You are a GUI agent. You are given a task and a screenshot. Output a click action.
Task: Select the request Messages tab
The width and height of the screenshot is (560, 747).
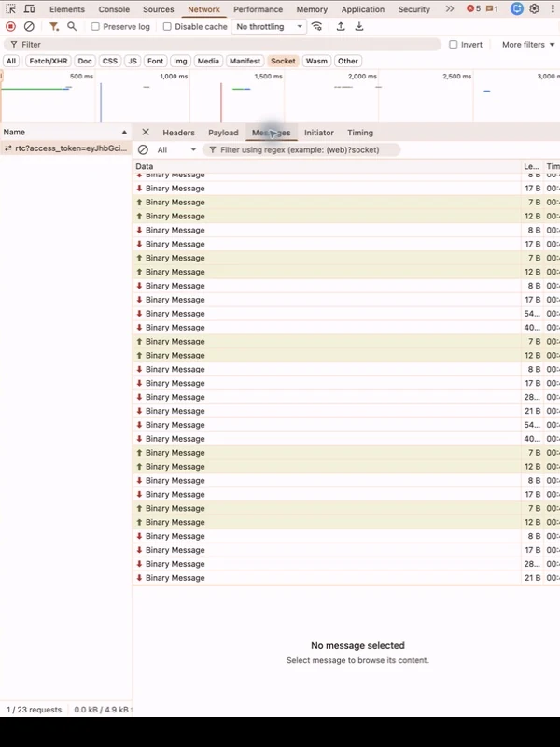271,133
